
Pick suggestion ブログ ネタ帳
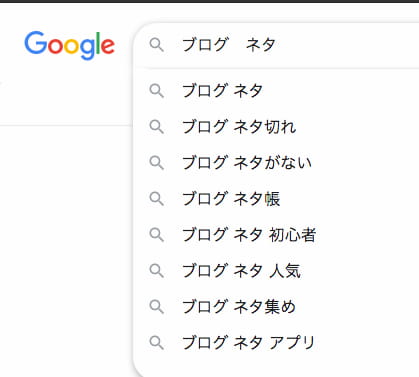click(x=276, y=199)
